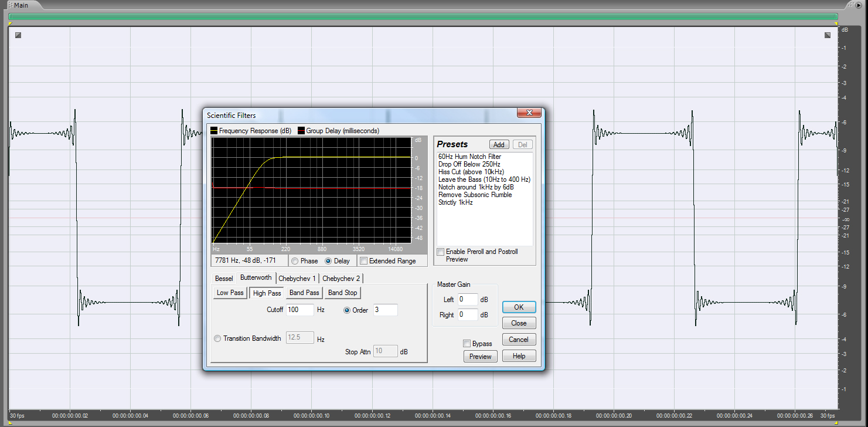
Task: Choose the Band Pass filter type
Action: (x=304, y=293)
